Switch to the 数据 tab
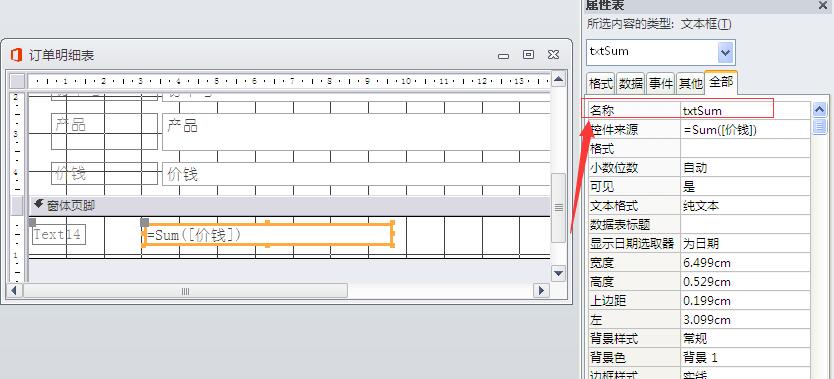The image size is (834, 379). click(x=631, y=84)
